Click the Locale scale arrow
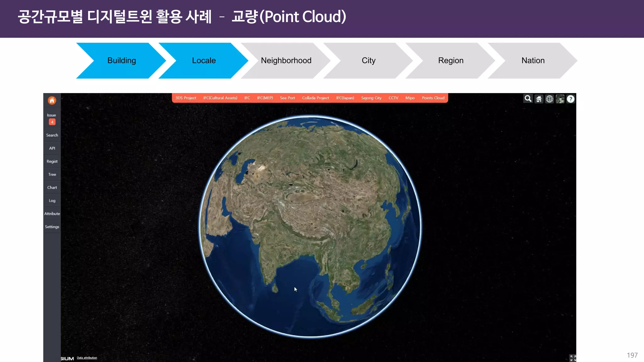The width and height of the screenshot is (644, 362). click(x=204, y=61)
